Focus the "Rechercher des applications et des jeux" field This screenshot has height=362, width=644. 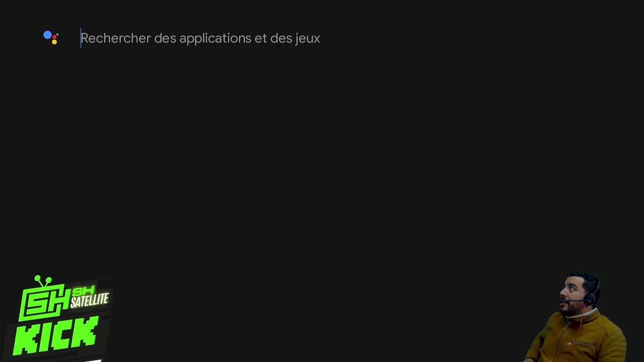point(200,38)
